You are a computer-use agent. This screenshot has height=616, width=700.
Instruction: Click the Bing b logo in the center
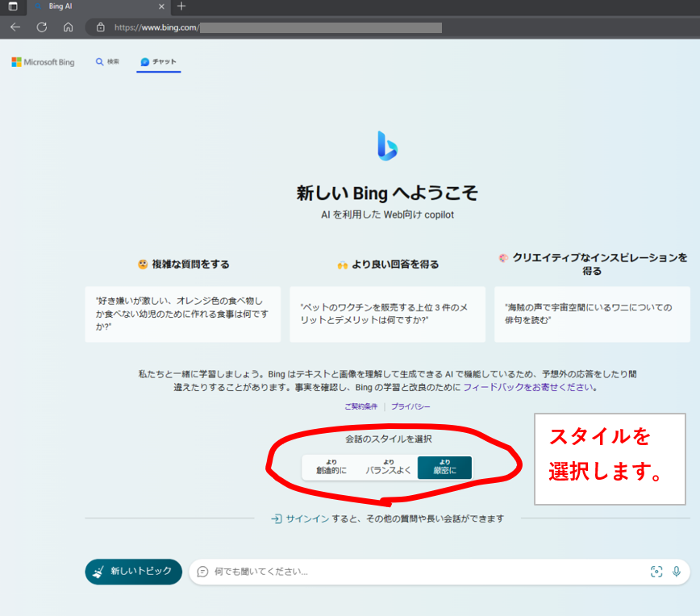click(x=387, y=145)
